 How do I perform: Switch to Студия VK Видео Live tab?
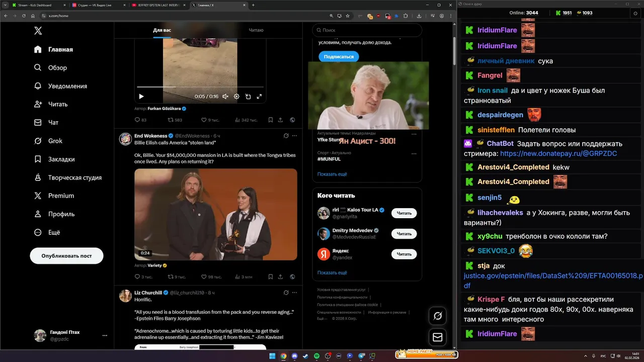pos(99,5)
